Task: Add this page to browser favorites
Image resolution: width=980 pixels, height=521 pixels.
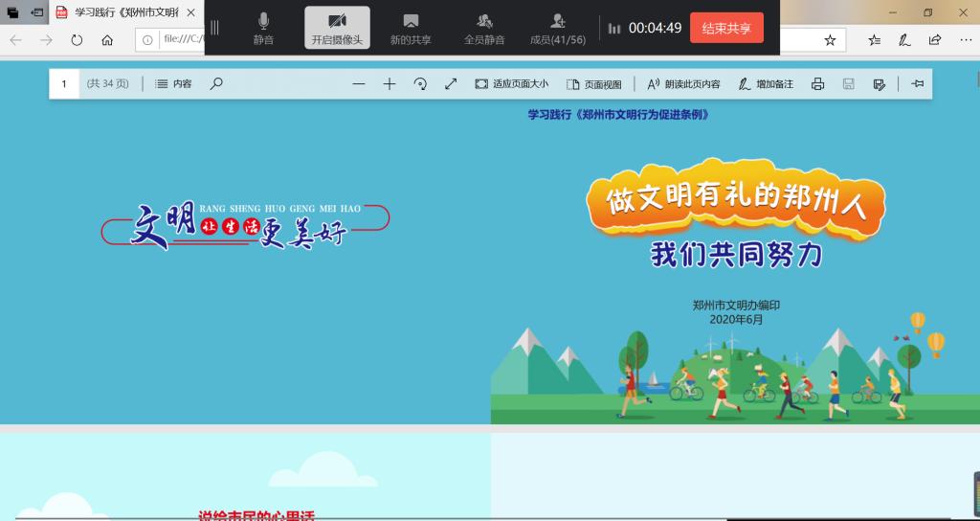Action: pyautogui.click(x=830, y=40)
